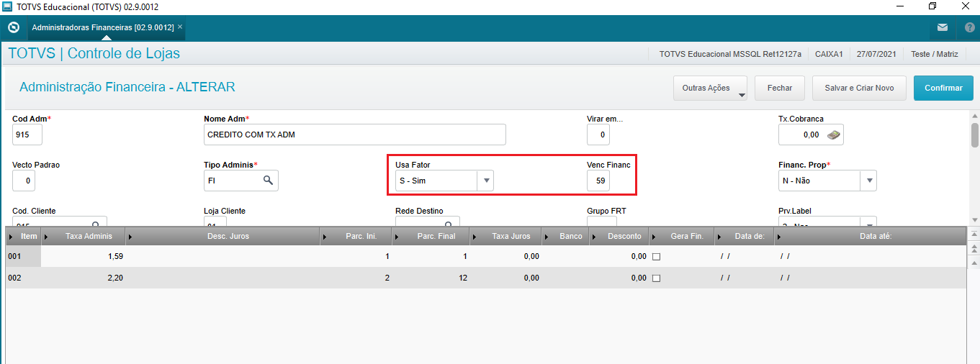Select grid row item 001
This screenshot has width=980, height=364.
tap(23, 257)
